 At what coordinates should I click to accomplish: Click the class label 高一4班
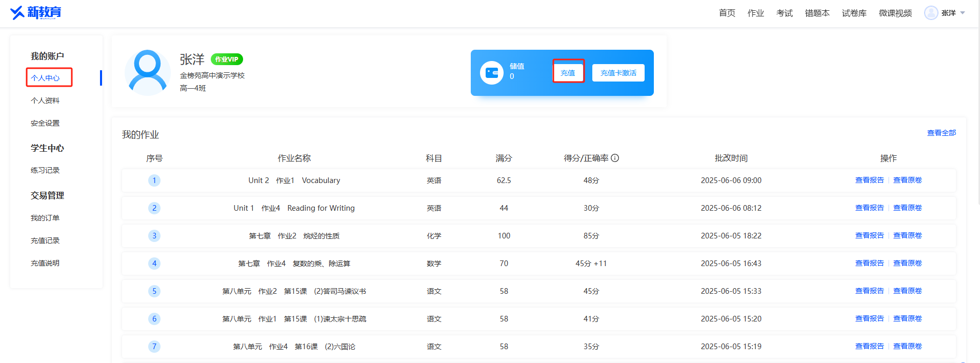(x=193, y=88)
